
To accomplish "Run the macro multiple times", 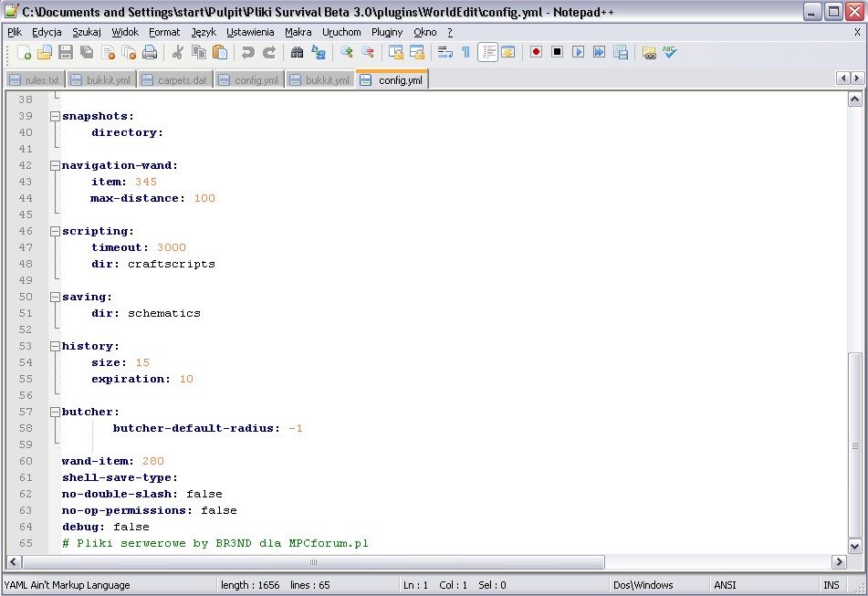I will click(x=599, y=53).
